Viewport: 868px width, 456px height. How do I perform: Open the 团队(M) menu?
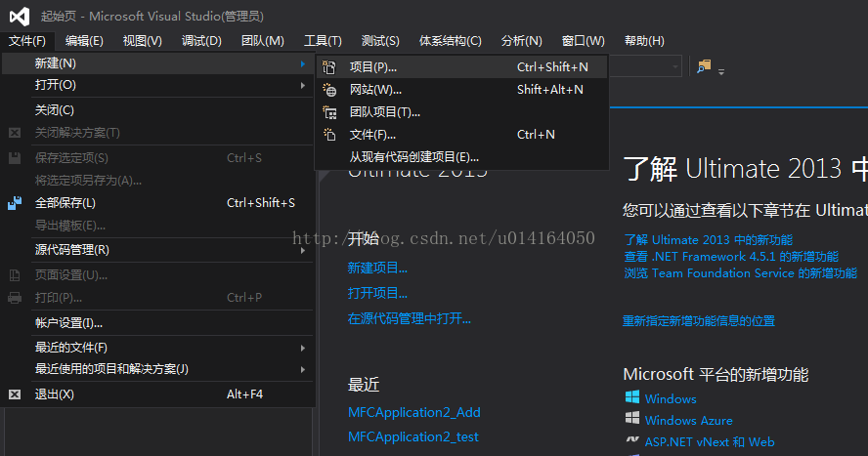tap(262, 41)
